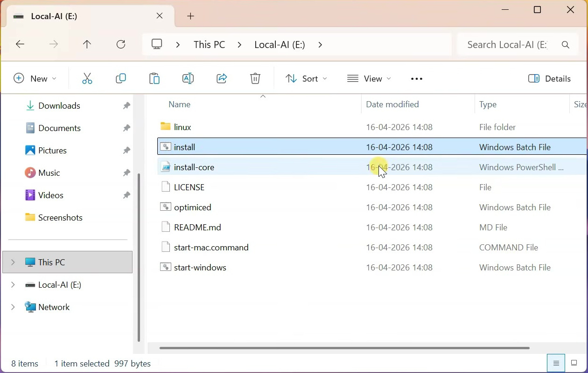
Task: Click the Copy icon in toolbar
Action: [121, 78]
